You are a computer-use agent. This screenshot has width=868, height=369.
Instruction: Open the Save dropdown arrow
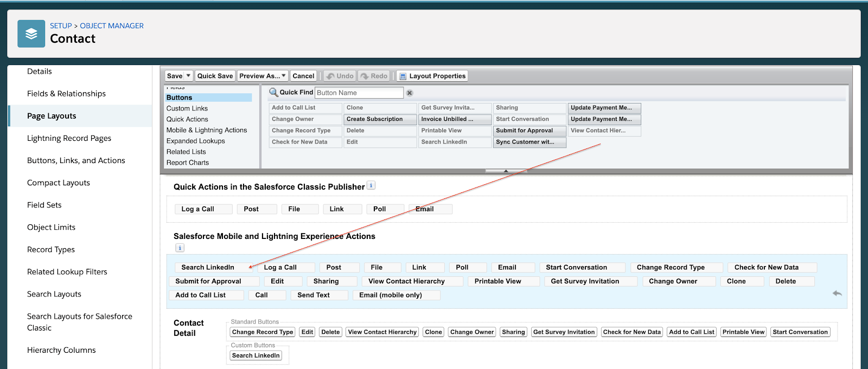[188, 76]
